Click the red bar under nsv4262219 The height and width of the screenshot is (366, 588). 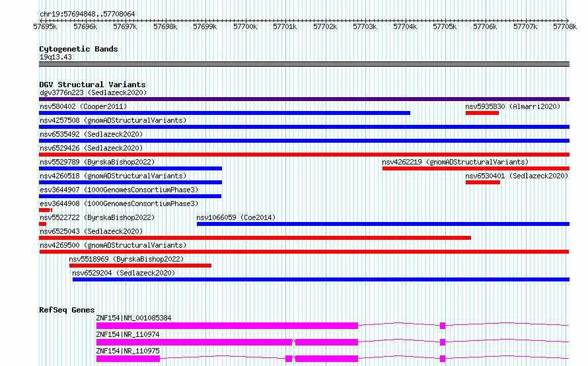pyautogui.click(x=476, y=168)
